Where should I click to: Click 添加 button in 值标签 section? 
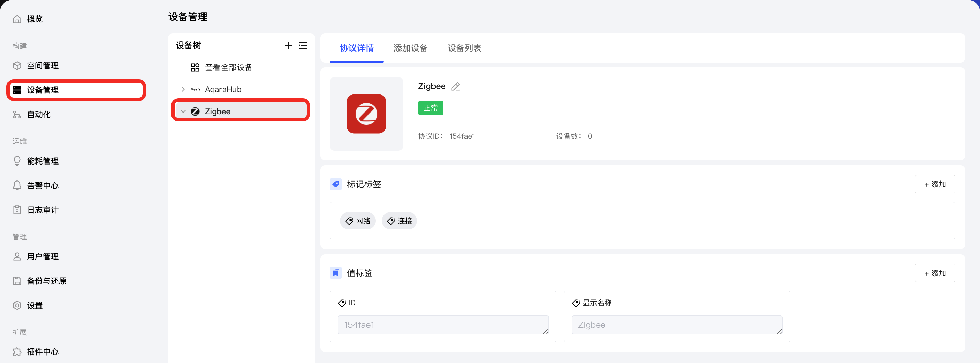point(935,273)
